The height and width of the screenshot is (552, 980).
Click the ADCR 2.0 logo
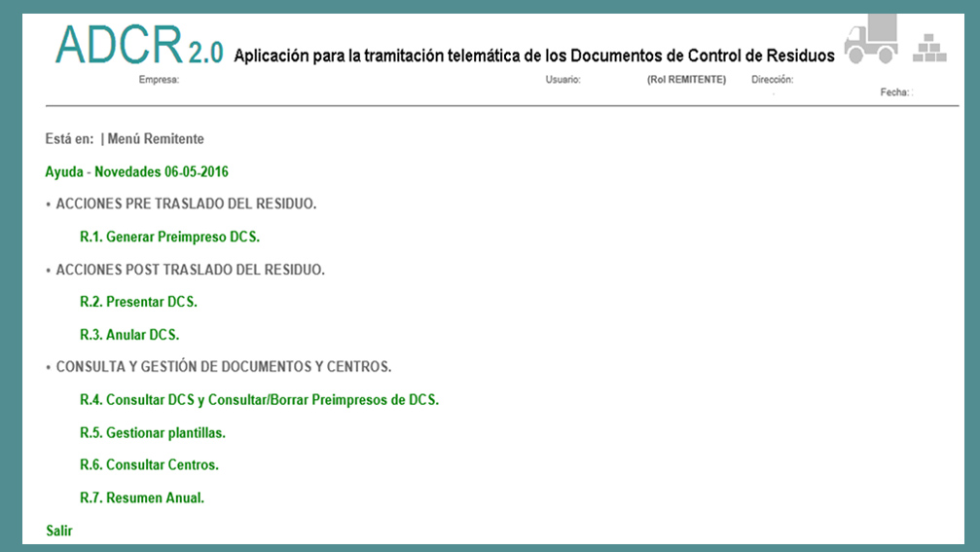(x=139, y=45)
